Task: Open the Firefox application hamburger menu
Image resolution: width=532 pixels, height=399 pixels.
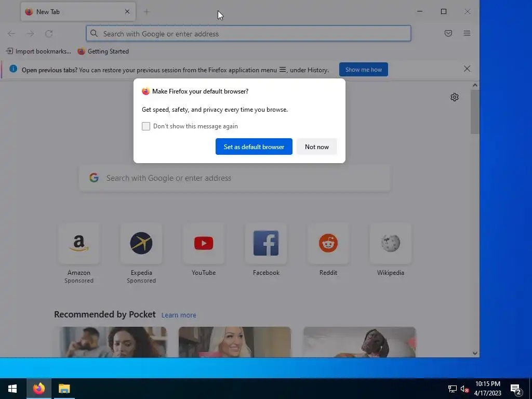Action: [467, 33]
